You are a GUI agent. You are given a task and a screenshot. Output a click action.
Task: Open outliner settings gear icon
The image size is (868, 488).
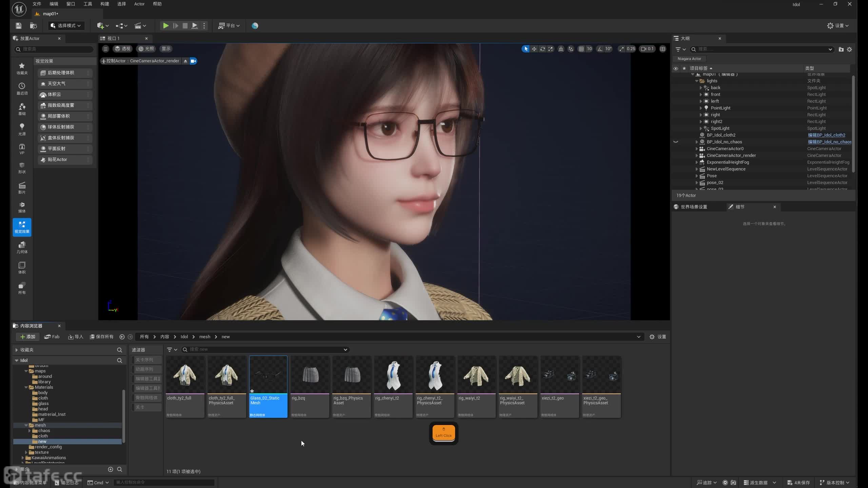coord(849,49)
